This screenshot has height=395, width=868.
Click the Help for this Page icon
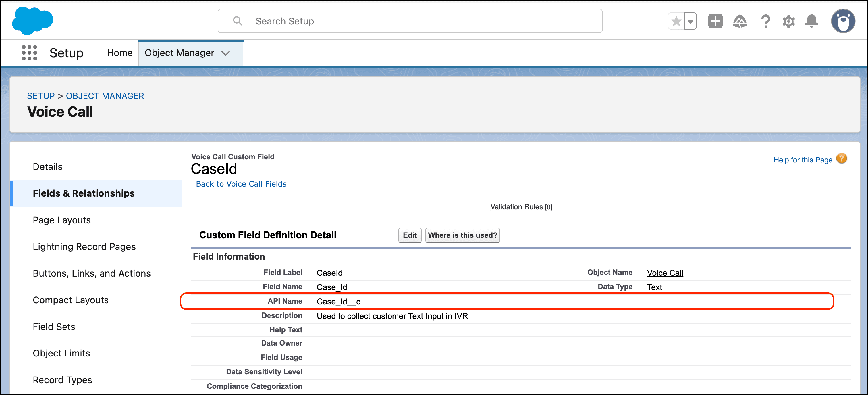[842, 158]
